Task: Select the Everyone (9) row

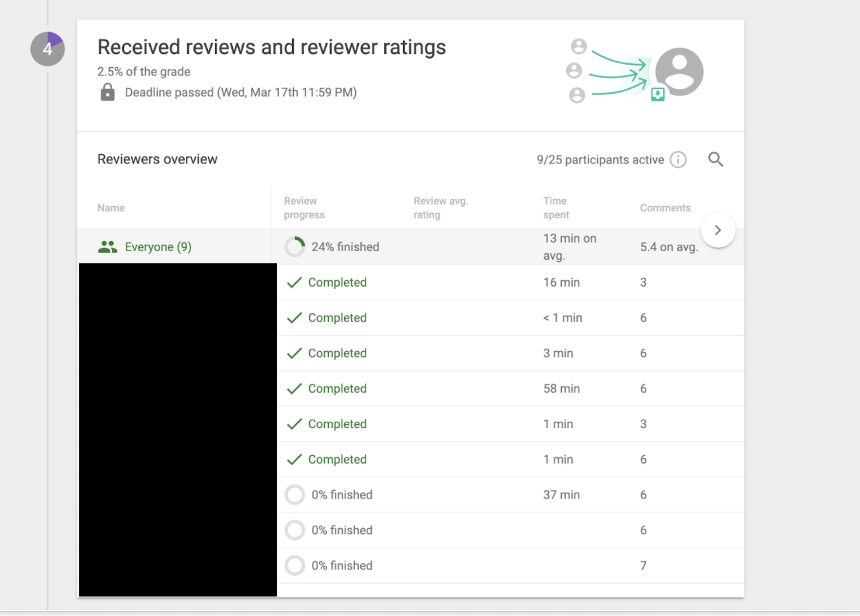Action: tap(158, 247)
